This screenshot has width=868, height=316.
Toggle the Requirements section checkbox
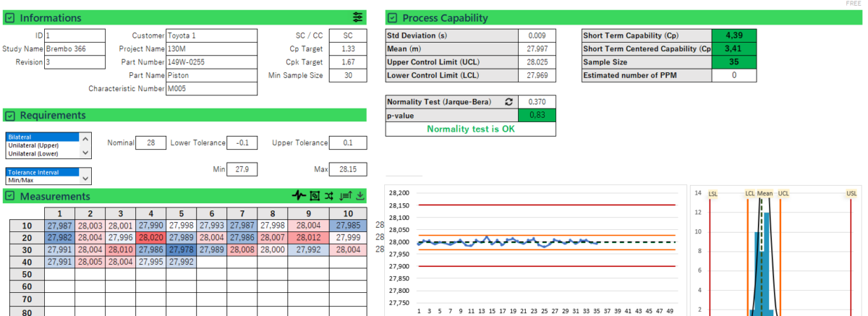(x=11, y=116)
